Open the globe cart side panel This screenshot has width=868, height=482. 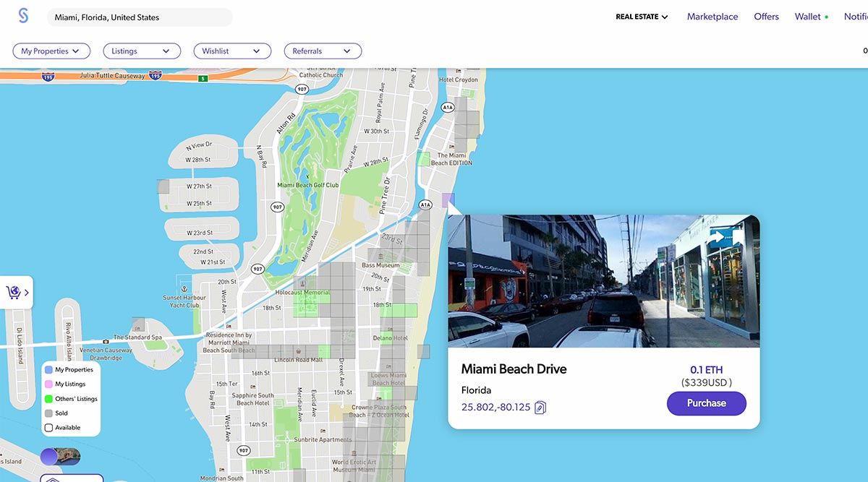[16, 292]
